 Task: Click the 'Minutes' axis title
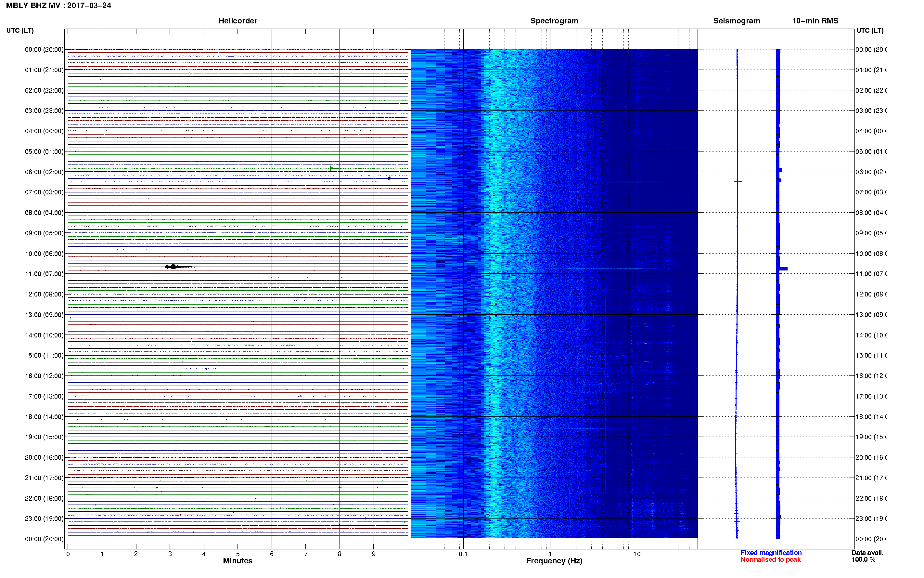pos(237,561)
